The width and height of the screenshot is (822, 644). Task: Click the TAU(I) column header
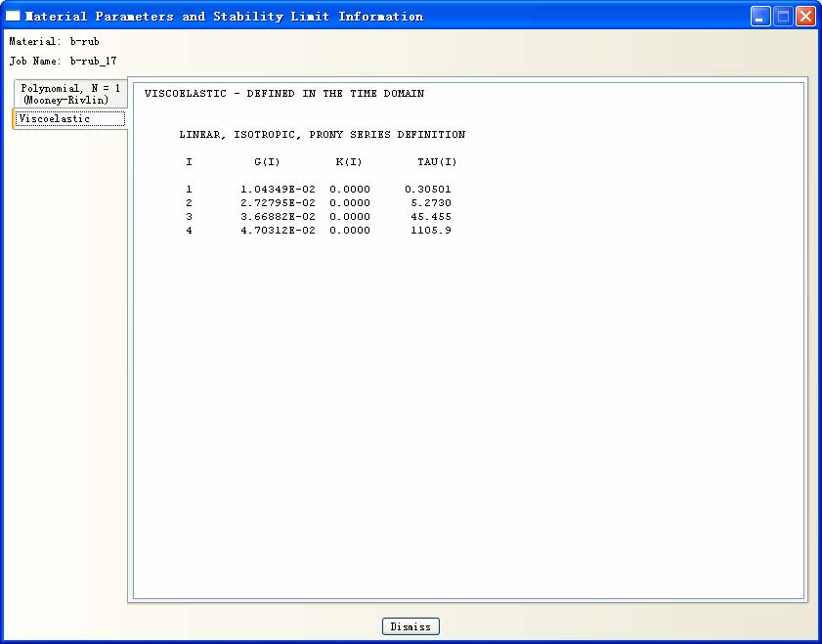437,162
